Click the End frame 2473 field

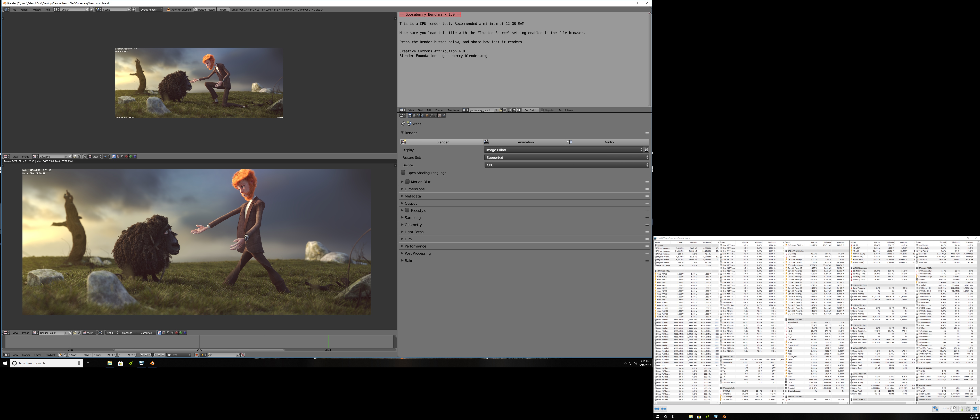click(x=105, y=355)
